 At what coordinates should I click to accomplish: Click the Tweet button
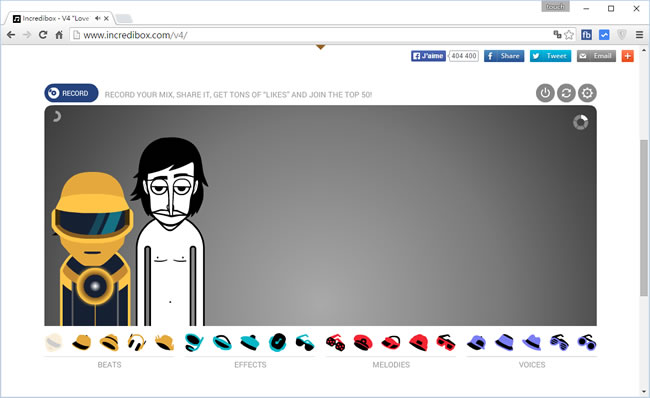coord(550,56)
